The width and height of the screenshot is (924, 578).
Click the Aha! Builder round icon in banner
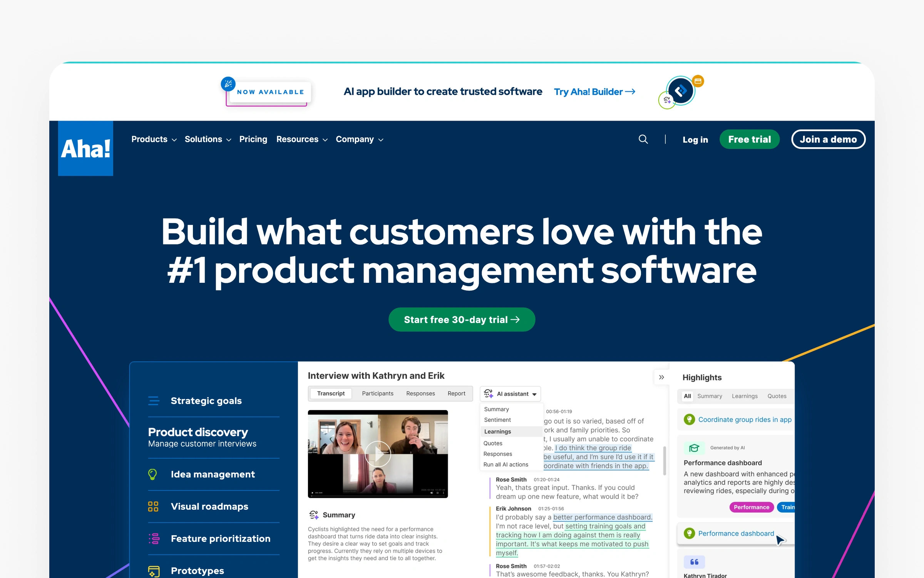tap(681, 91)
